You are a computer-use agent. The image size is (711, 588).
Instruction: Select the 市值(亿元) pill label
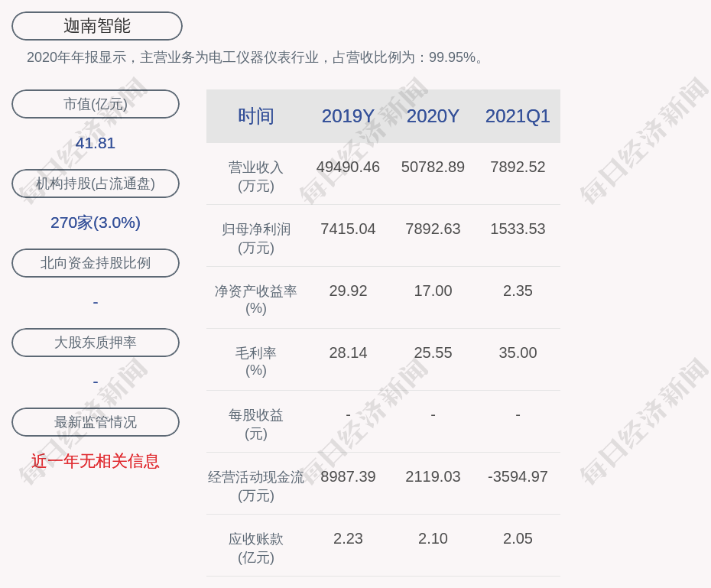[96, 104]
